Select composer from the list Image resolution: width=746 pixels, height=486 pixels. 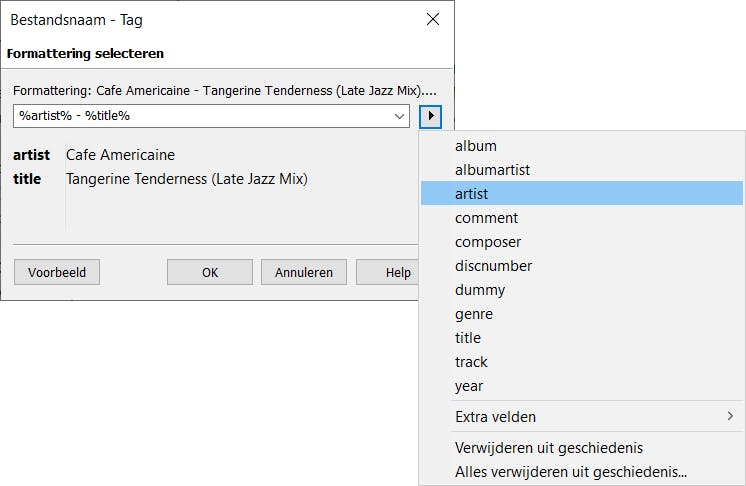click(488, 242)
